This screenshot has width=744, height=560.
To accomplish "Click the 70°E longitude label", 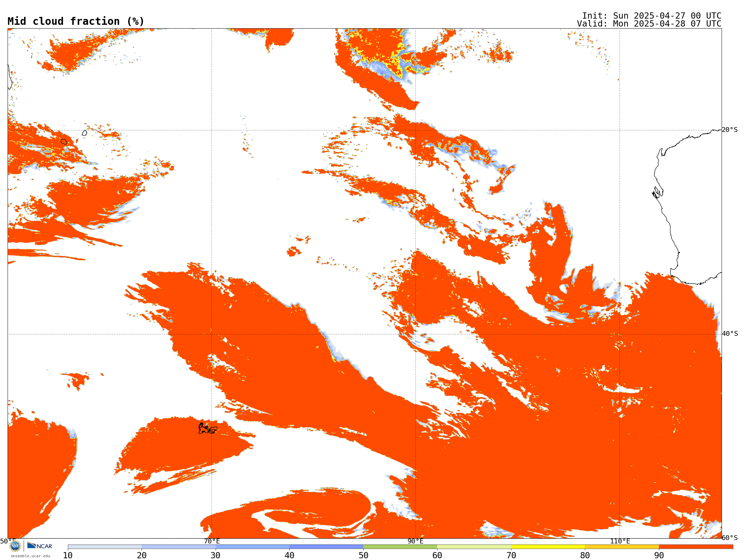I will click(212, 541).
